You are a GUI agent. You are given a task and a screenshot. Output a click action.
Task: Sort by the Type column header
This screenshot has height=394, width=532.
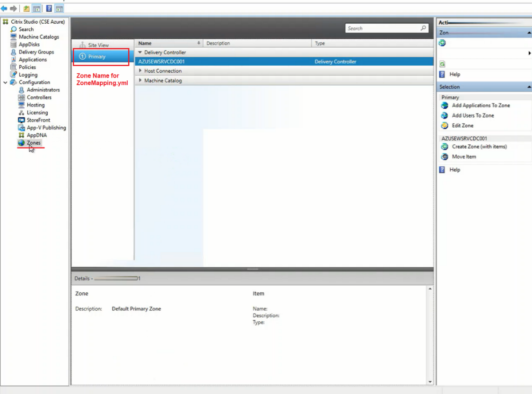click(x=372, y=43)
